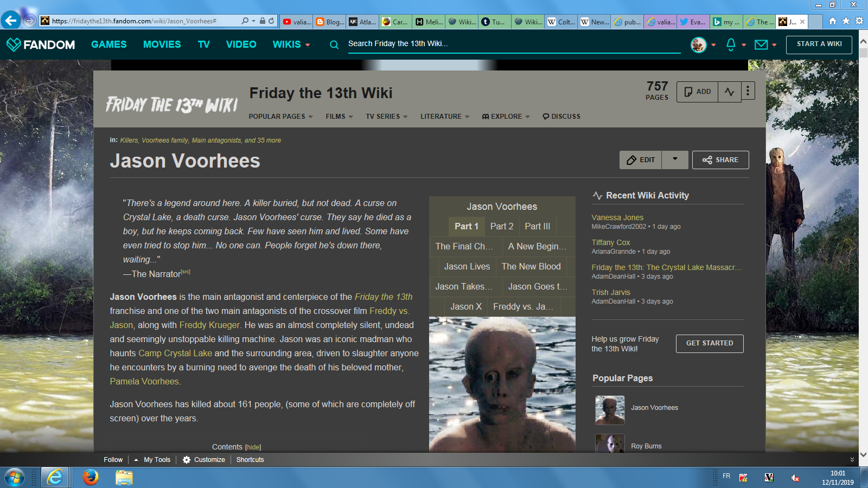The height and width of the screenshot is (488, 868).
Task: Open Tiffany Cox recent activity link
Action: point(611,242)
